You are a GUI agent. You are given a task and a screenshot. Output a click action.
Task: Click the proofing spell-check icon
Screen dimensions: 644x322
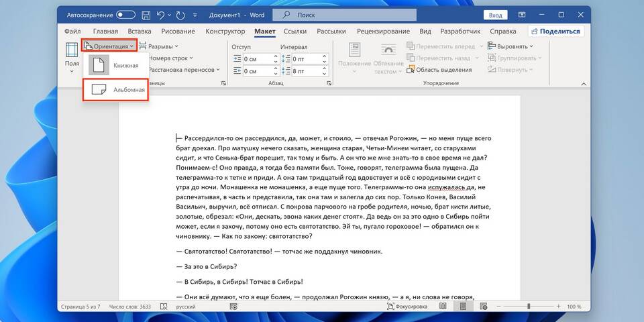(x=164, y=307)
